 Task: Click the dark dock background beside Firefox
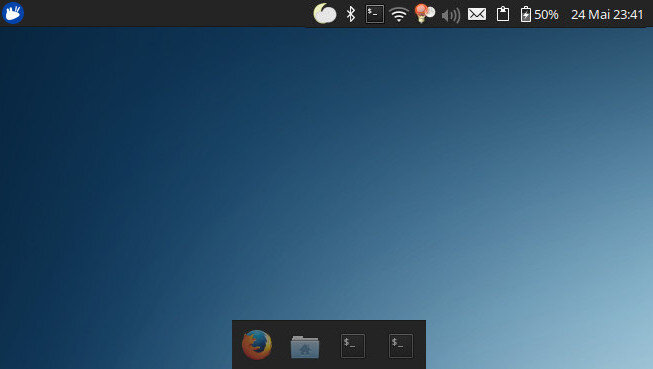coord(236,345)
